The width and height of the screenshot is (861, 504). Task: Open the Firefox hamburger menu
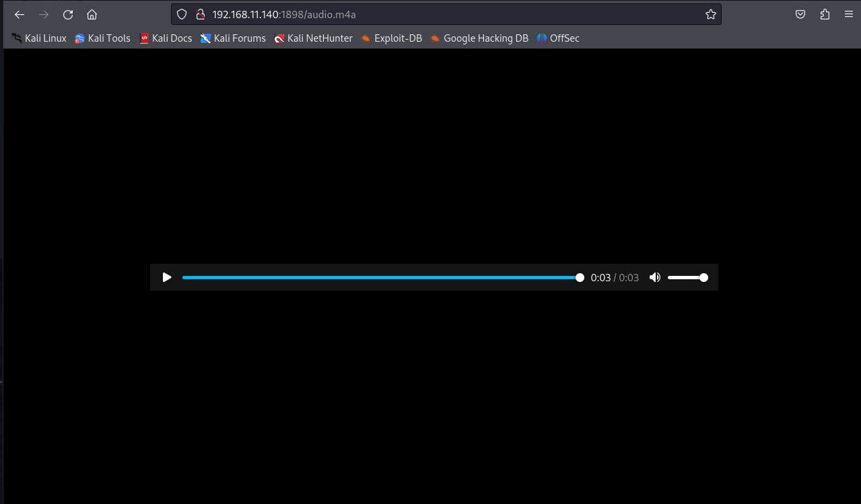tap(848, 15)
